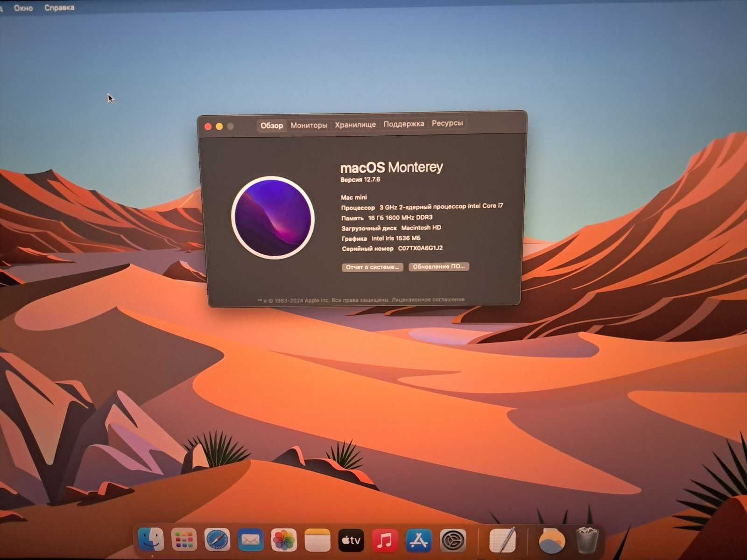Open App Store from the dock
Image resolution: width=747 pixels, height=560 pixels.
tap(419, 540)
